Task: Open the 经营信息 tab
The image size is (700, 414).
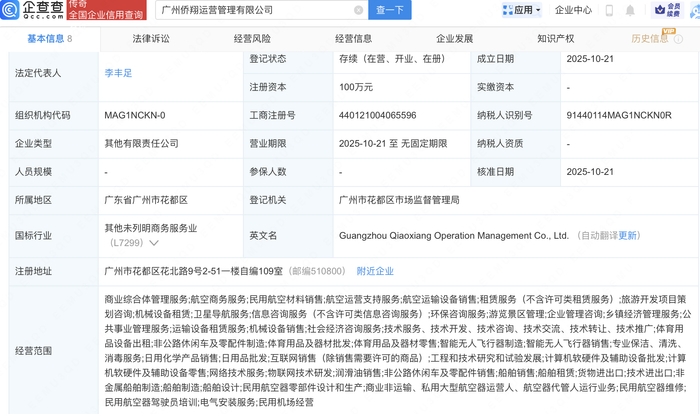Action: 354,39
